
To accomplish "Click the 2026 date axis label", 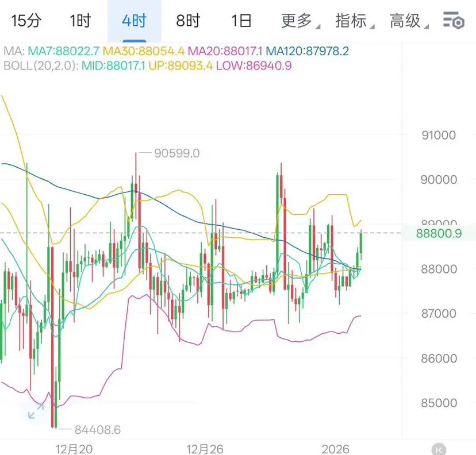I will pyautogui.click(x=336, y=449).
